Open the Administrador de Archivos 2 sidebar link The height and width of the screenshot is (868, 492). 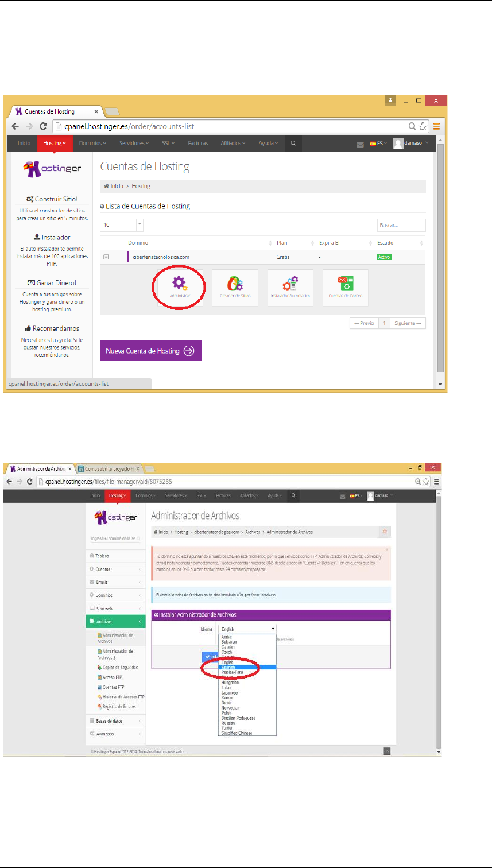click(117, 654)
